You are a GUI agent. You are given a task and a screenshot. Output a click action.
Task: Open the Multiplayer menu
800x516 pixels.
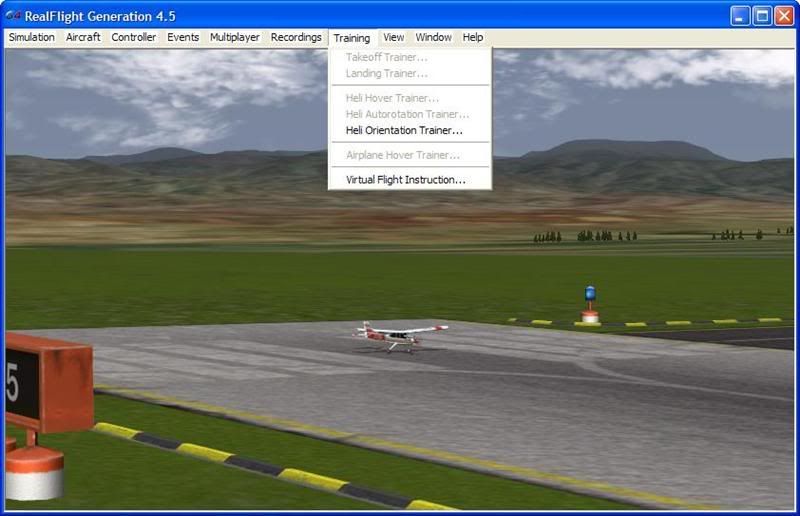(235, 37)
